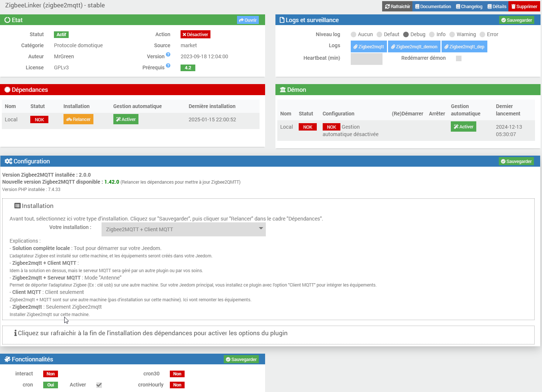Viewport: 542px width, 392px height.
Task: Click the Source value market
Action: [189, 45]
